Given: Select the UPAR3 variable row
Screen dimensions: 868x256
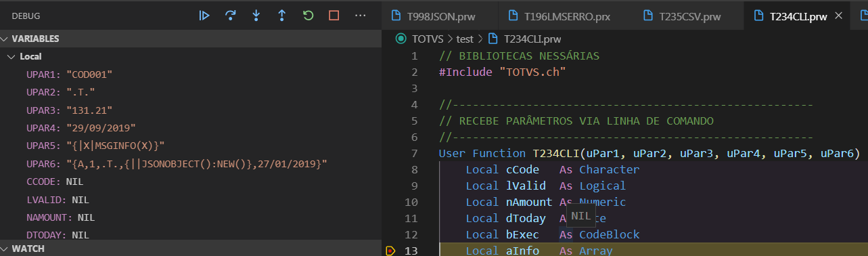Looking at the screenshot, I should pyautogui.click(x=191, y=110).
